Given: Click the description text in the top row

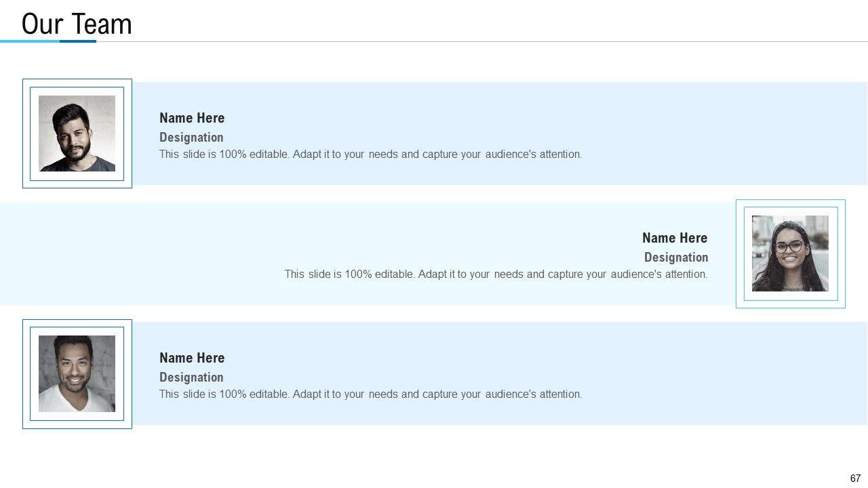Looking at the screenshot, I should pos(370,155).
